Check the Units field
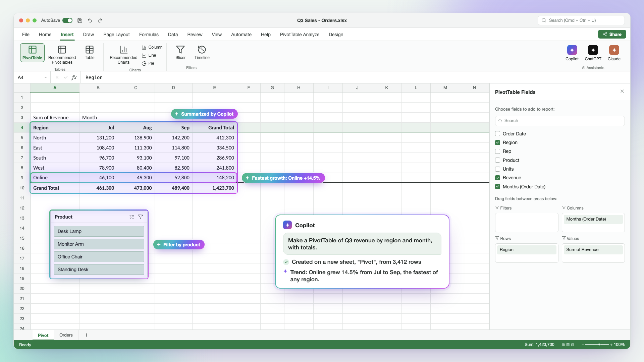The width and height of the screenshot is (644, 362). pos(497,169)
